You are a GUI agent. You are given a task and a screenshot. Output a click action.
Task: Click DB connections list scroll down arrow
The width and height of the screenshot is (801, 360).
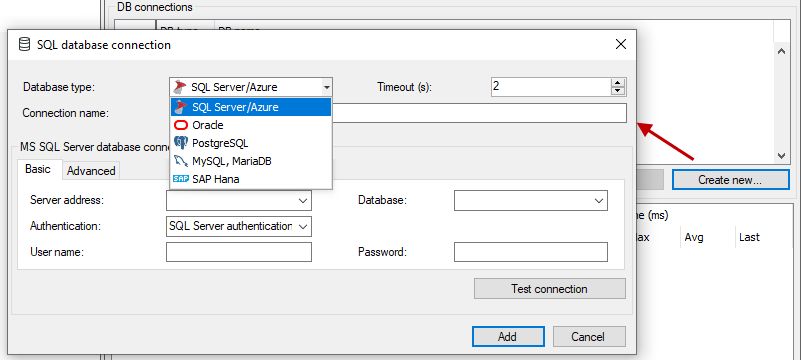pyautogui.click(x=781, y=155)
